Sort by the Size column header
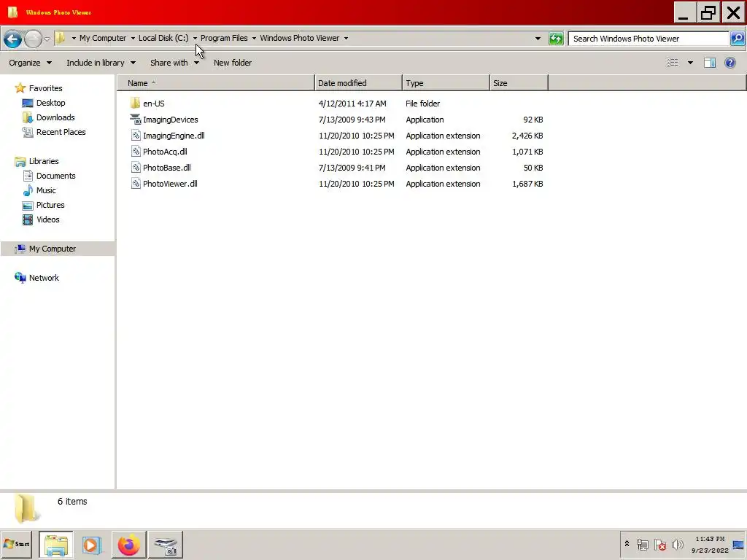This screenshot has height=560, width=747. coord(519,83)
